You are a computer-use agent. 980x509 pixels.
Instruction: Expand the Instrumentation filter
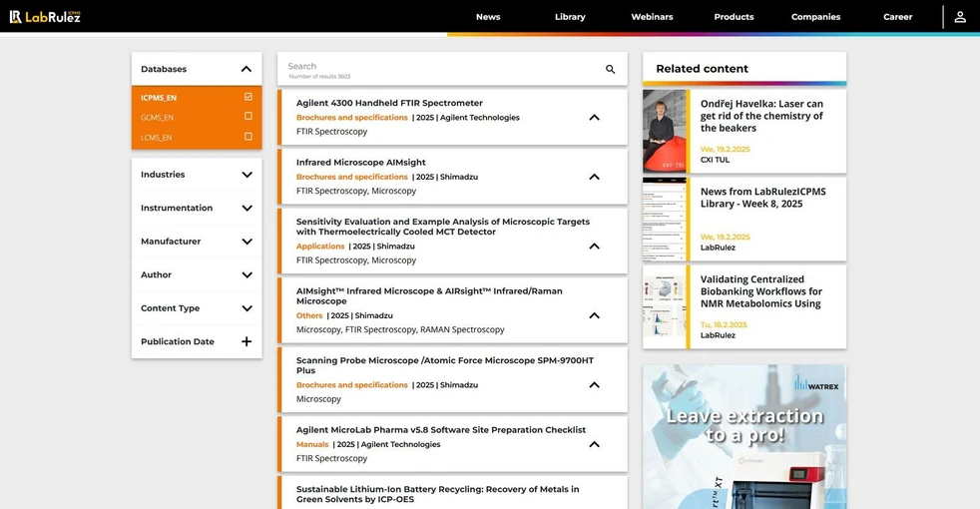coord(246,208)
